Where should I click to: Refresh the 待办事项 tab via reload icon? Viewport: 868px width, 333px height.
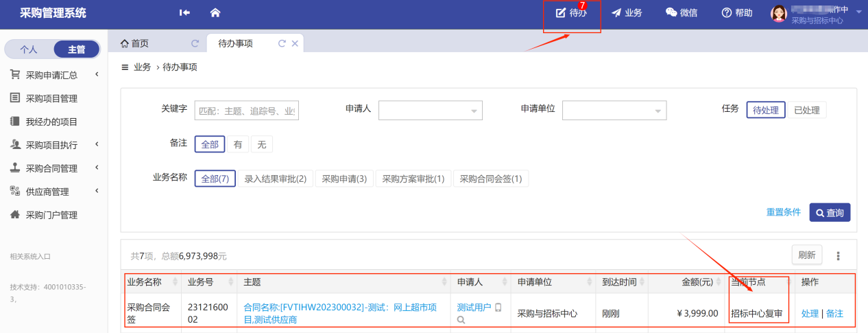[x=282, y=43]
